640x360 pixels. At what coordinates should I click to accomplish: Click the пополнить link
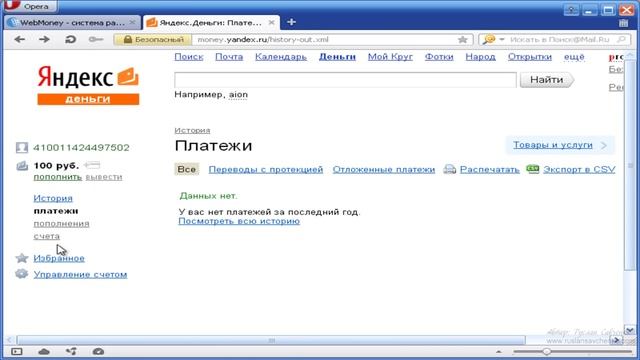(x=58, y=177)
